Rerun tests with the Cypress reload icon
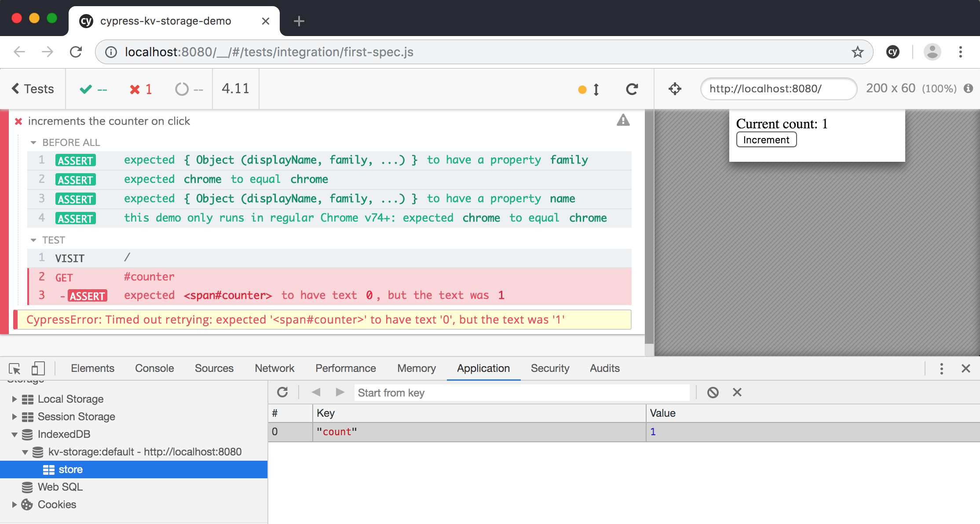 [632, 89]
